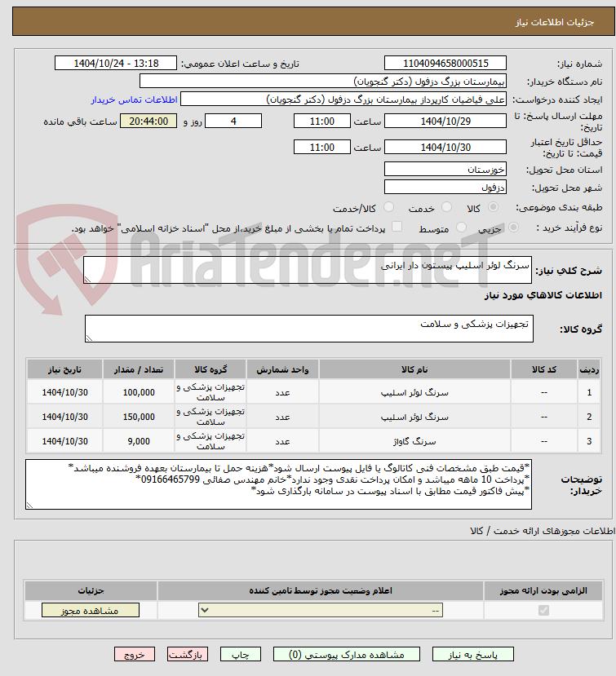Click the اطلاعات مجوزهای ارائه خدمت / کالا heading
The image size is (616, 676).
click(x=543, y=531)
